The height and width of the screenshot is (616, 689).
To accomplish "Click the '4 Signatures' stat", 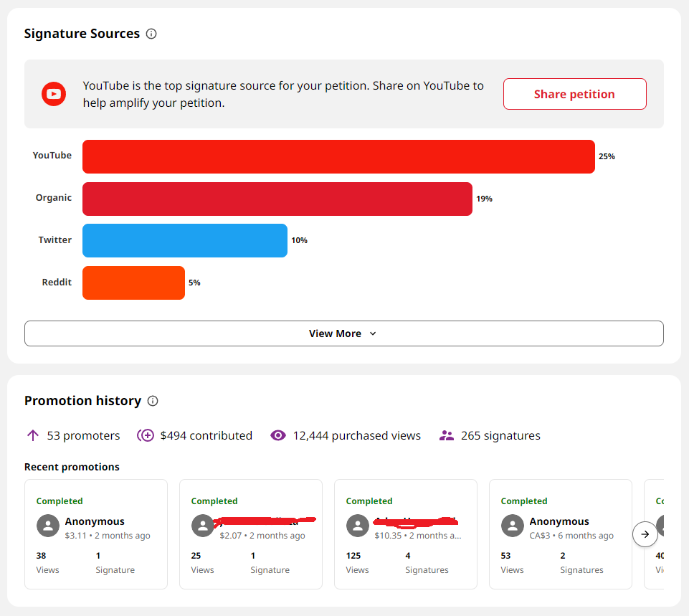I will pyautogui.click(x=427, y=563).
